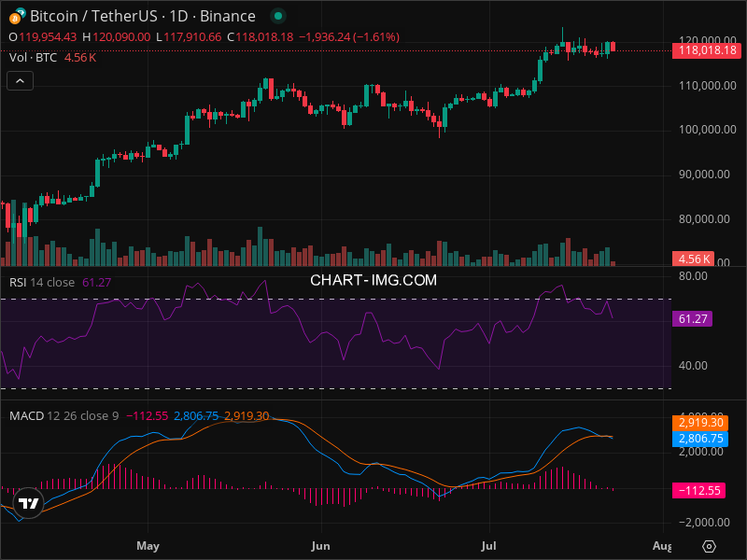Click the low value L117,910.66
This screenshot has height=560, width=747.
pyautogui.click(x=189, y=37)
